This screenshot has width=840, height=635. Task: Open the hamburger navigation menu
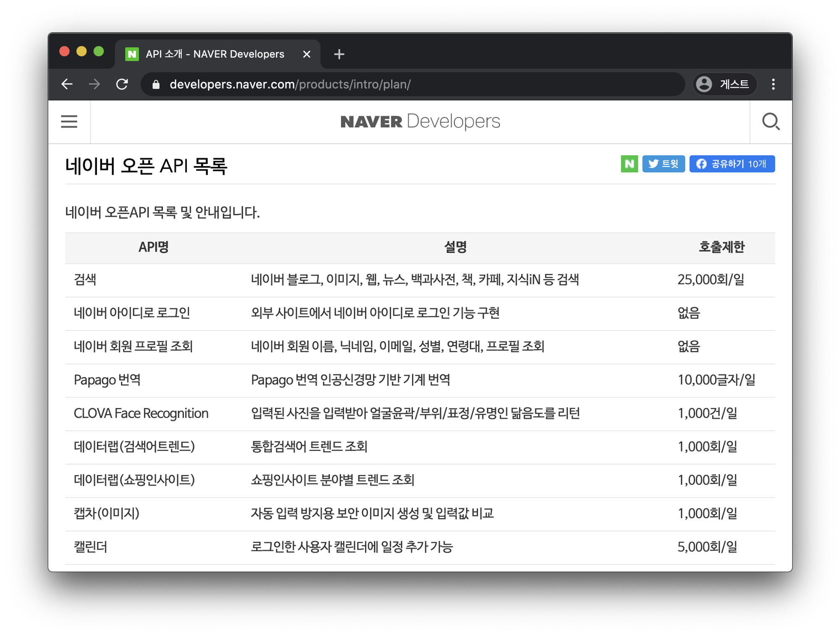pyautogui.click(x=68, y=121)
